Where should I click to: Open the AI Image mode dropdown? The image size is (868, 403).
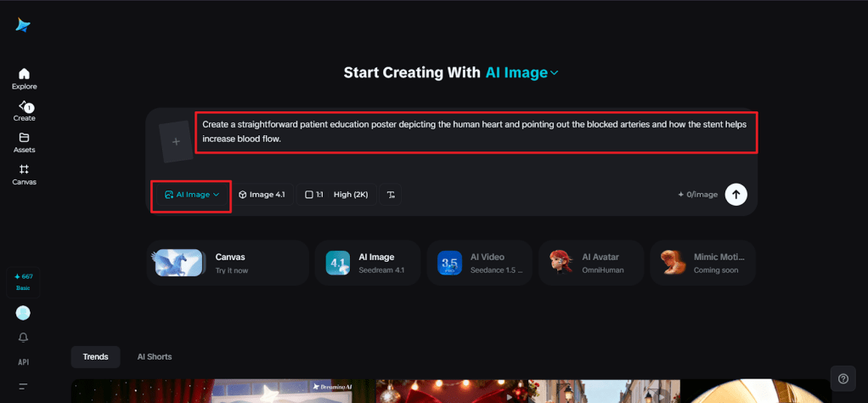pyautogui.click(x=191, y=195)
